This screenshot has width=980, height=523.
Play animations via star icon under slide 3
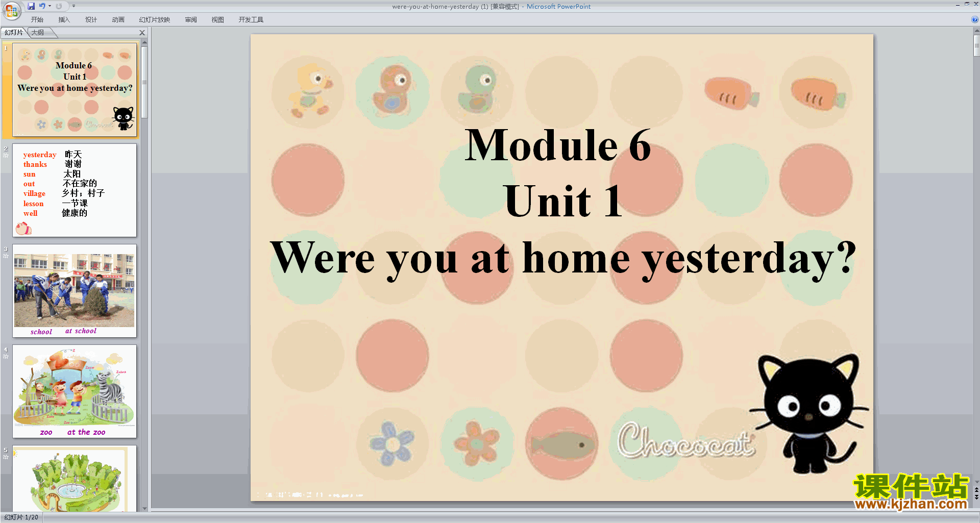(x=6, y=256)
